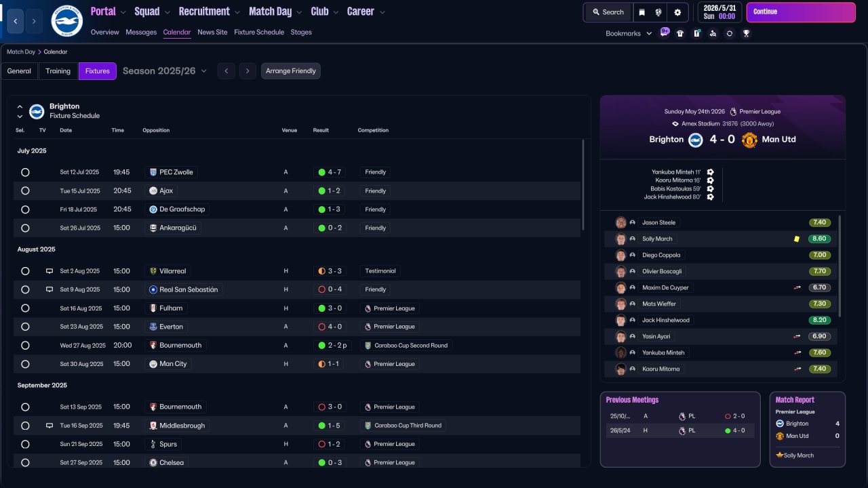Click the Arrange Friendly button

coord(291,71)
